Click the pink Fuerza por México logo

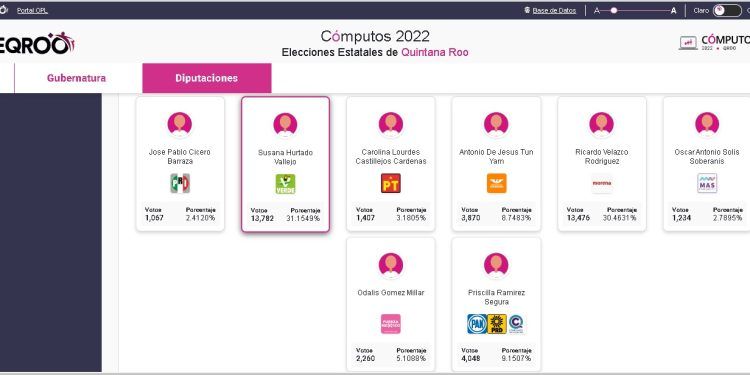tap(391, 324)
